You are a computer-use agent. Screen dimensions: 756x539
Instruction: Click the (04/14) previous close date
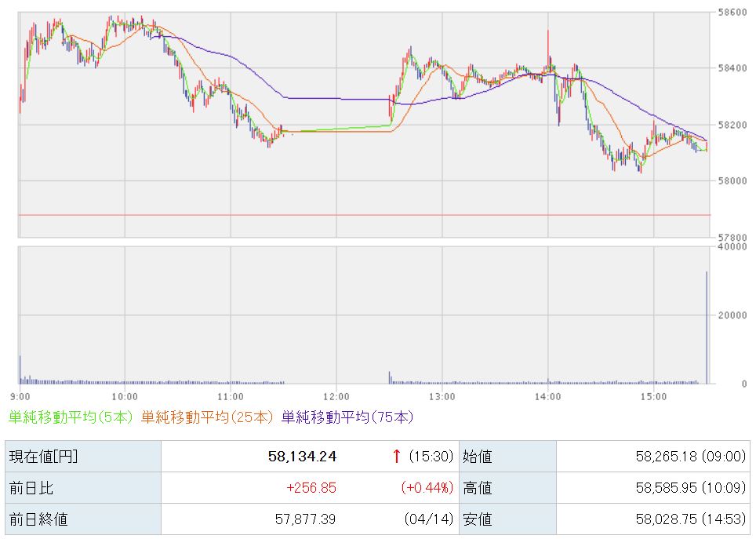pos(428,519)
